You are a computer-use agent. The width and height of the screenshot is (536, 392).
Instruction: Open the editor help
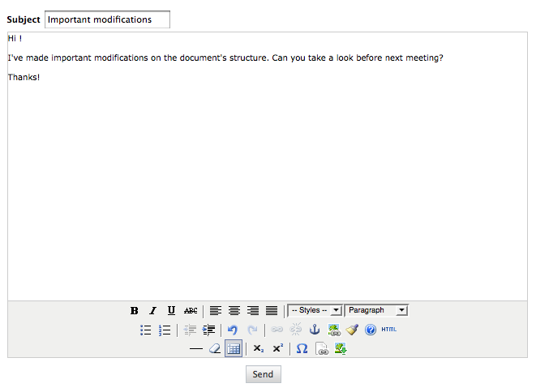371,330
